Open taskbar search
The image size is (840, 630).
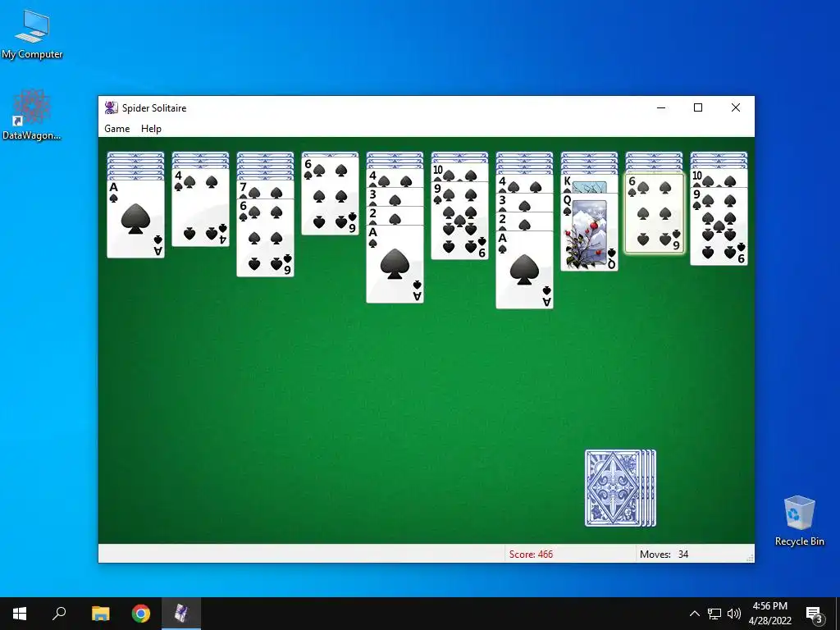click(59, 614)
